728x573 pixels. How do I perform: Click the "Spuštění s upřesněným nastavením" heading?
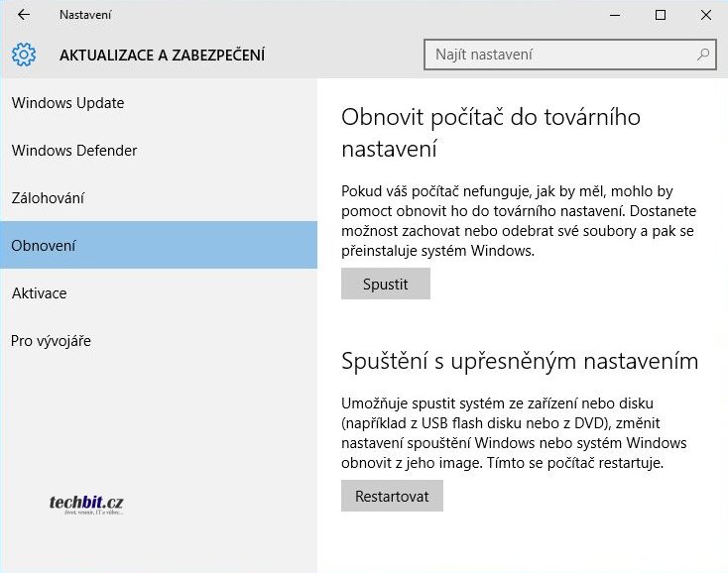(x=520, y=361)
